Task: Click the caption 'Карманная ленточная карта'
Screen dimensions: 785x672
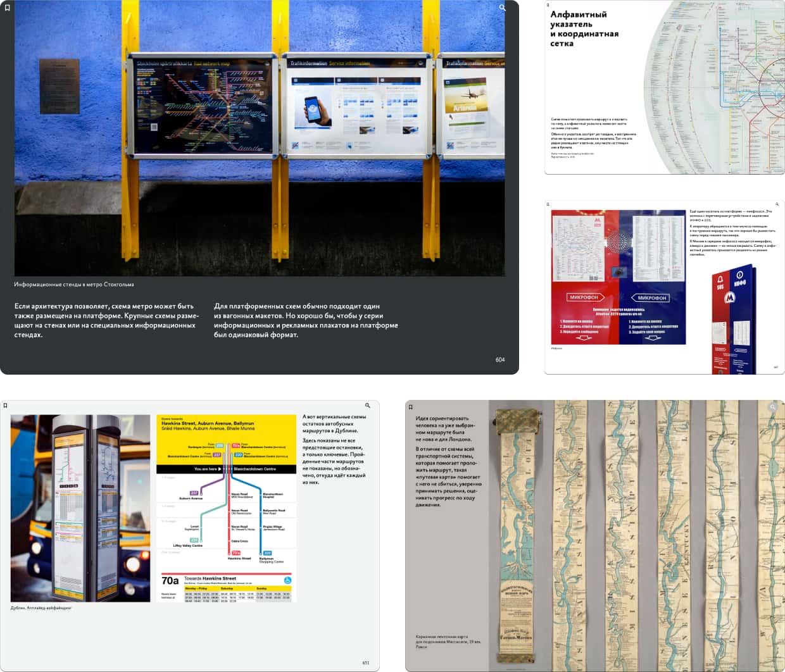Action: (x=448, y=642)
